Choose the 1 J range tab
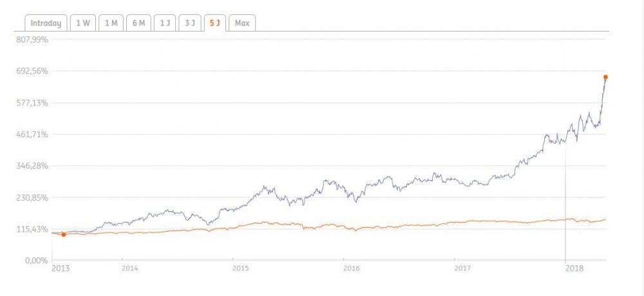Screen dimensions: 644x296 tap(165, 23)
